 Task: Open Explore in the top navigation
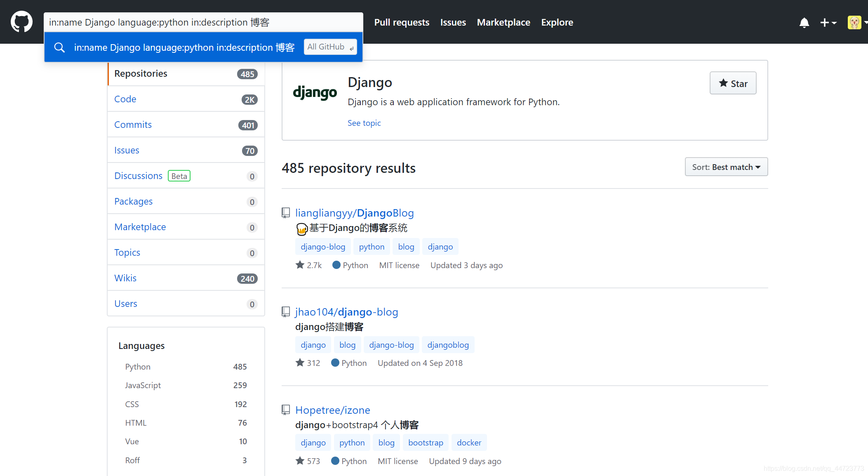pyautogui.click(x=557, y=22)
